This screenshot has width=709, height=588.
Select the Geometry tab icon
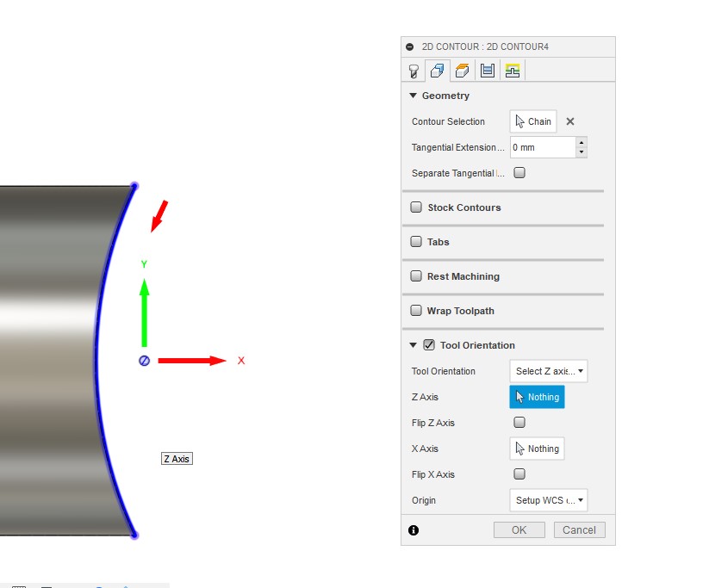[x=438, y=70]
